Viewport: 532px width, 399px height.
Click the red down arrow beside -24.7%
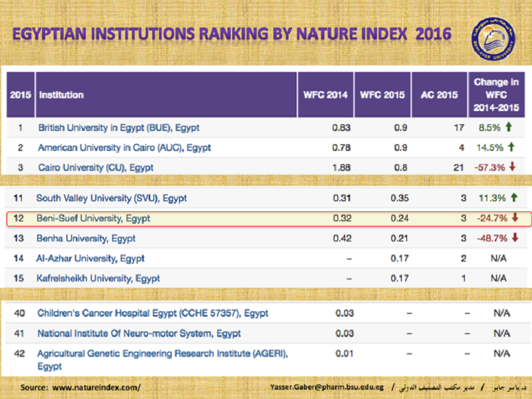[515, 217]
